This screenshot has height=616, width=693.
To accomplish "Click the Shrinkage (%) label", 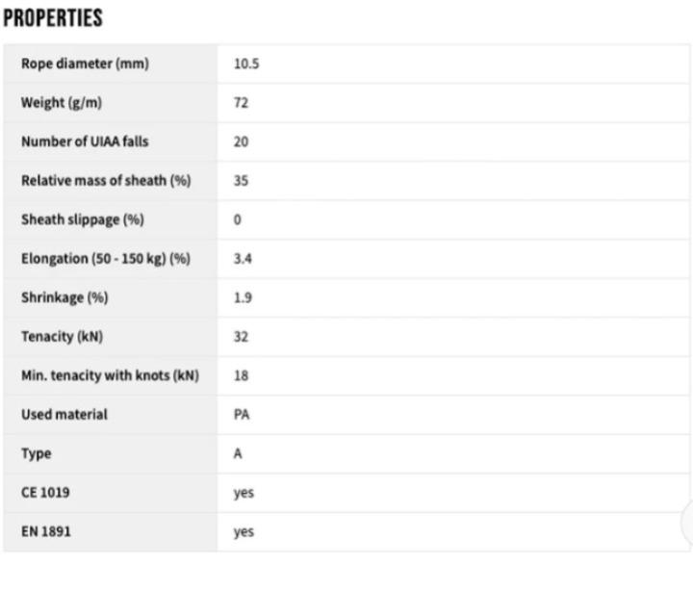I will tap(64, 297).
